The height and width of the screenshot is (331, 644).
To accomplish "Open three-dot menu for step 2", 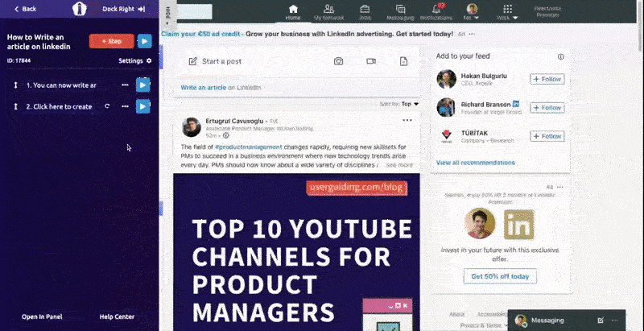I will tap(124, 106).
